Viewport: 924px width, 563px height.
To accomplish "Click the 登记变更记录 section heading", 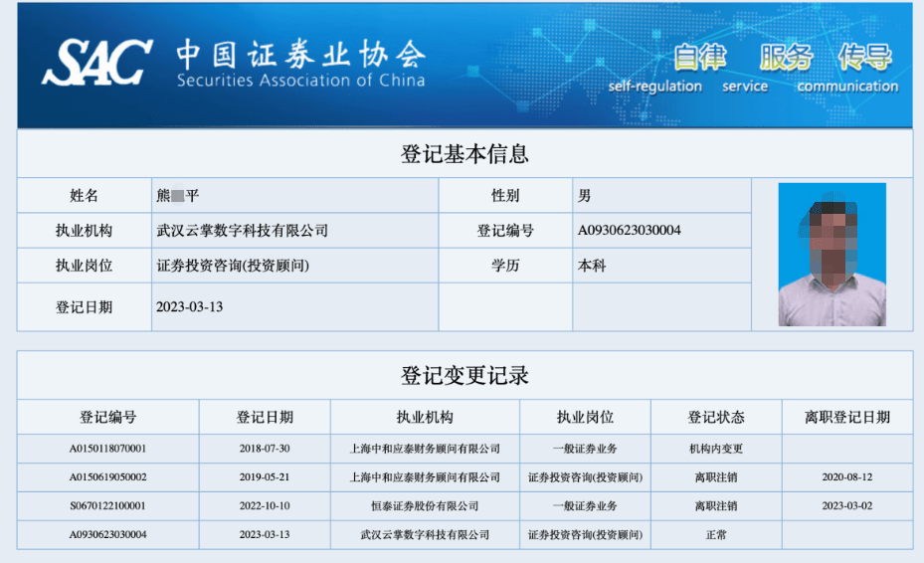I will [x=464, y=375].
